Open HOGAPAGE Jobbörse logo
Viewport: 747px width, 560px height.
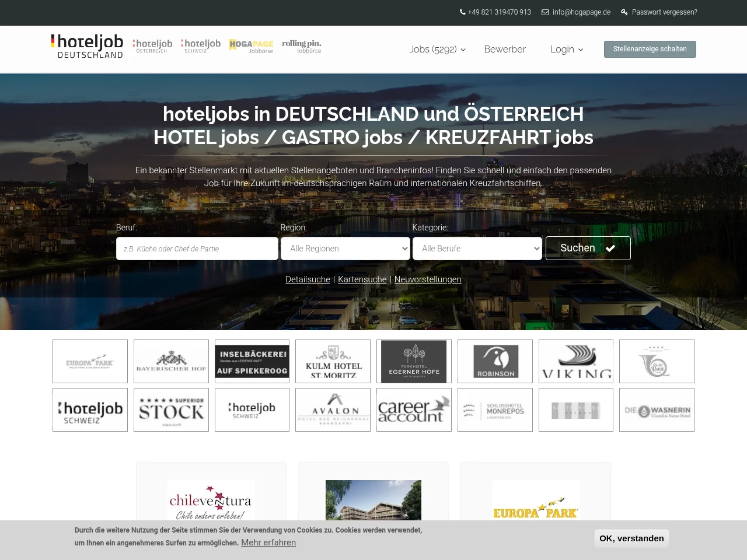click(x=251, y=47)
